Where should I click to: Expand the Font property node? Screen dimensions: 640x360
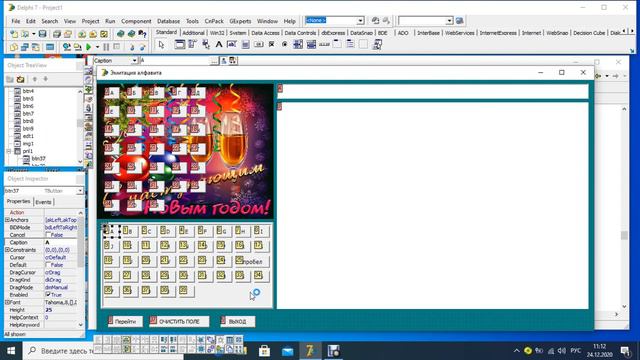(x=7, y=302)
